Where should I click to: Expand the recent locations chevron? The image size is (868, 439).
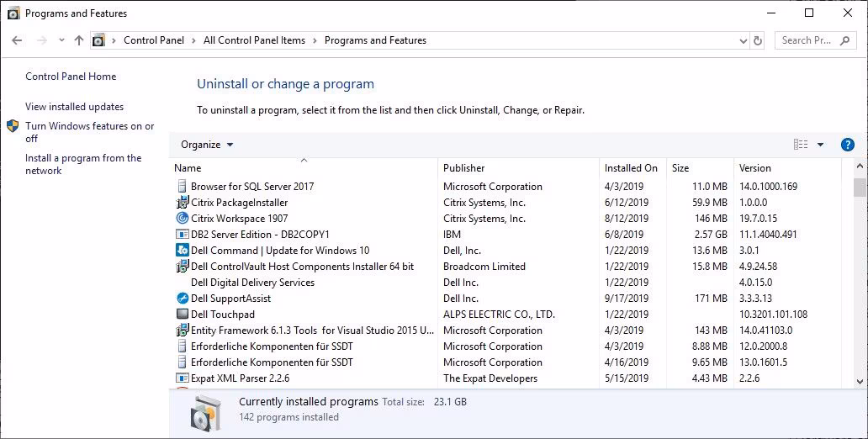[61, 40]
